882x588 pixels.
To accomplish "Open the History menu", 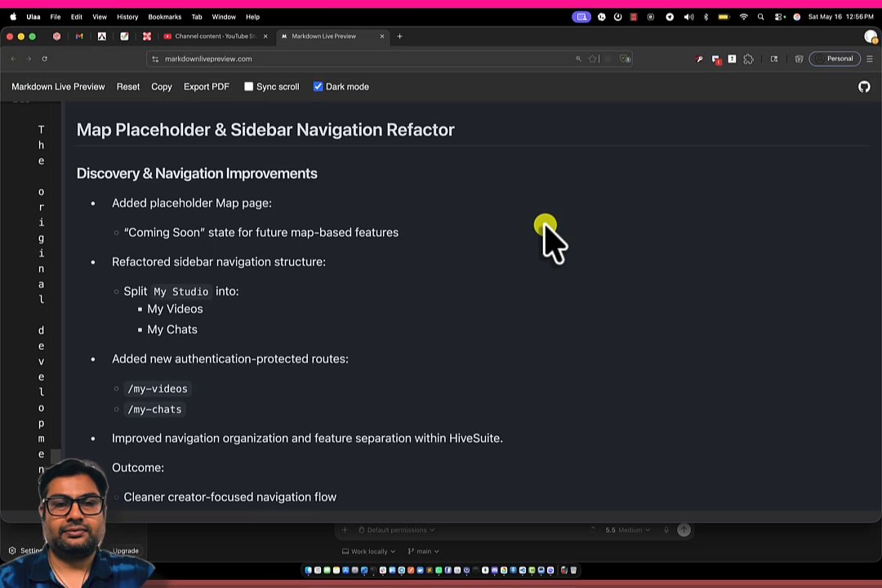I will click(x=127, y=17).
